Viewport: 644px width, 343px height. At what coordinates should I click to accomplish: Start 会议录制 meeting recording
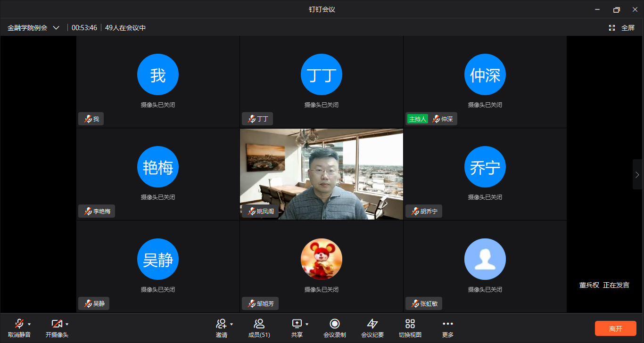[335, 324]
